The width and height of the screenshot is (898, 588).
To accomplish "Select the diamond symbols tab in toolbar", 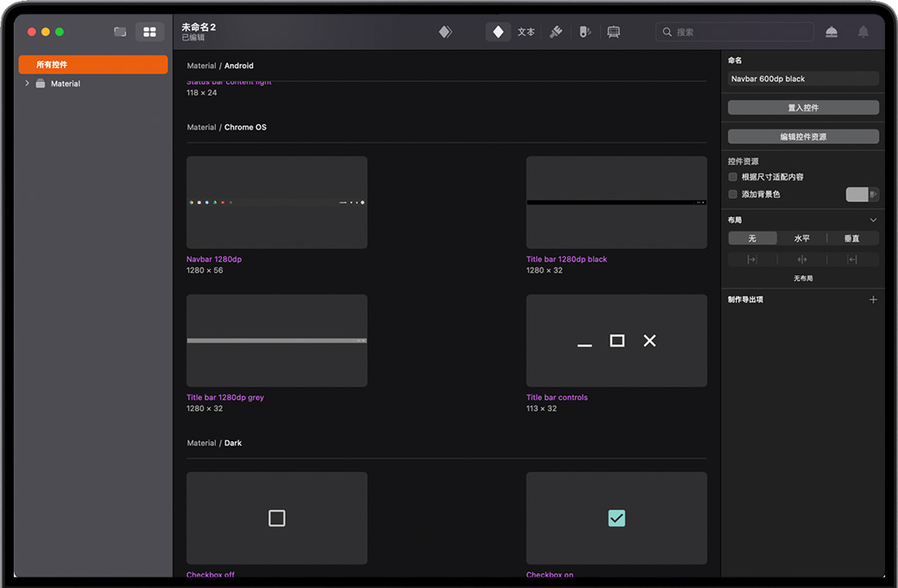I will pyautogui.click(x=498, y=32).
